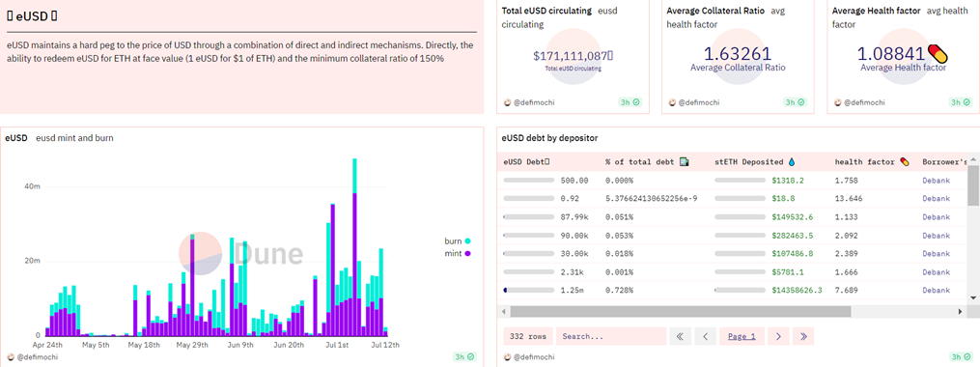Click the 0.728% of total debt cell
The width and height of the screenshot is (980, 367).
coord(619,290)
